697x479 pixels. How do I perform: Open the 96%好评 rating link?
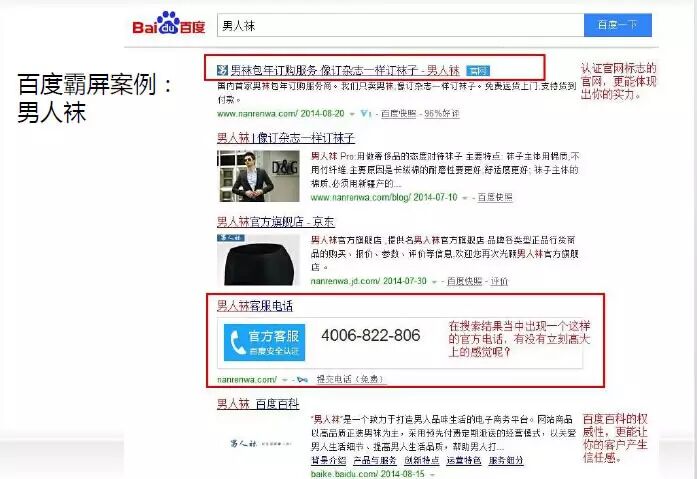pos(442,114)
